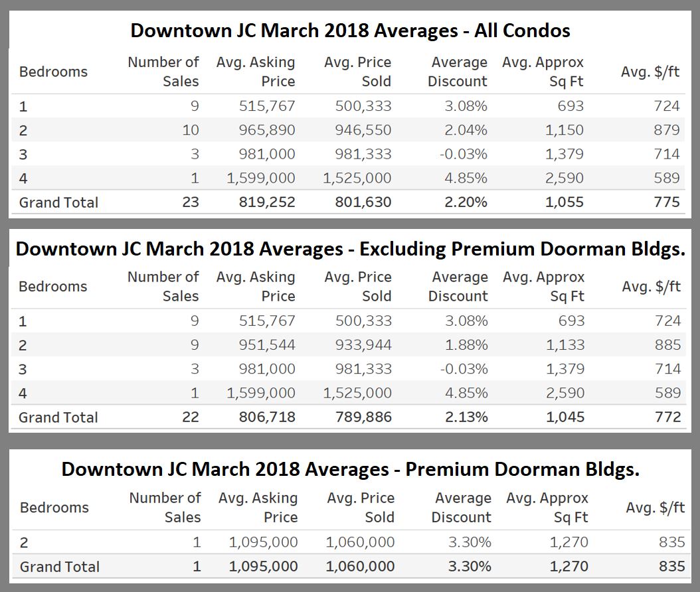Image resolution: width=700 pixels, height=592 pixels.
Task: Select Grand Total sales count 22
Action: (191, 417)
